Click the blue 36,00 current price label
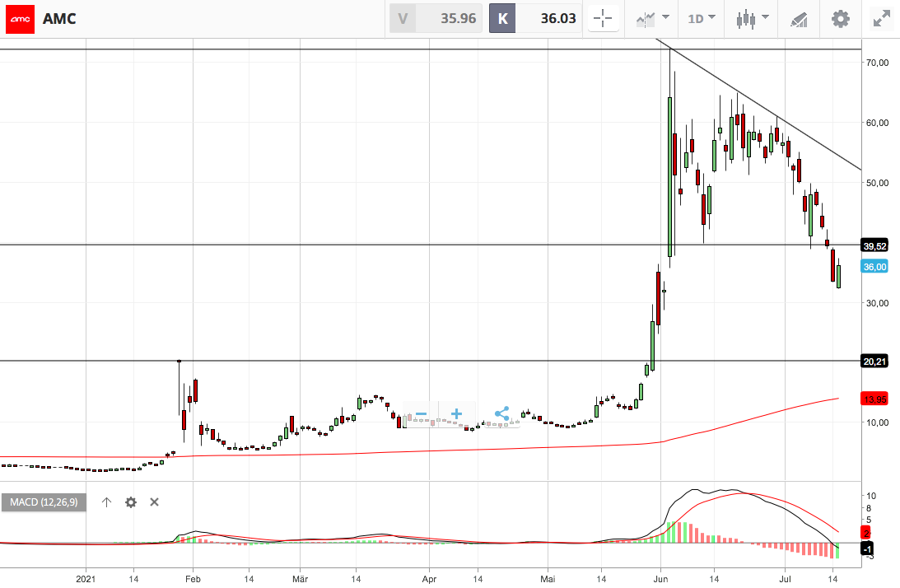Image resolution: width=900 pixels, height=588 pixels. tap(874, 267)
